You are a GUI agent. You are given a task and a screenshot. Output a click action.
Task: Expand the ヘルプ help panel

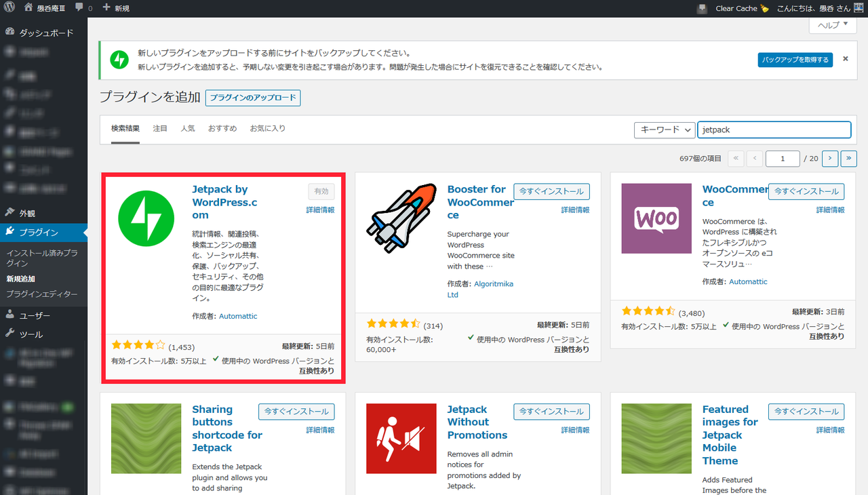[833, 25]
